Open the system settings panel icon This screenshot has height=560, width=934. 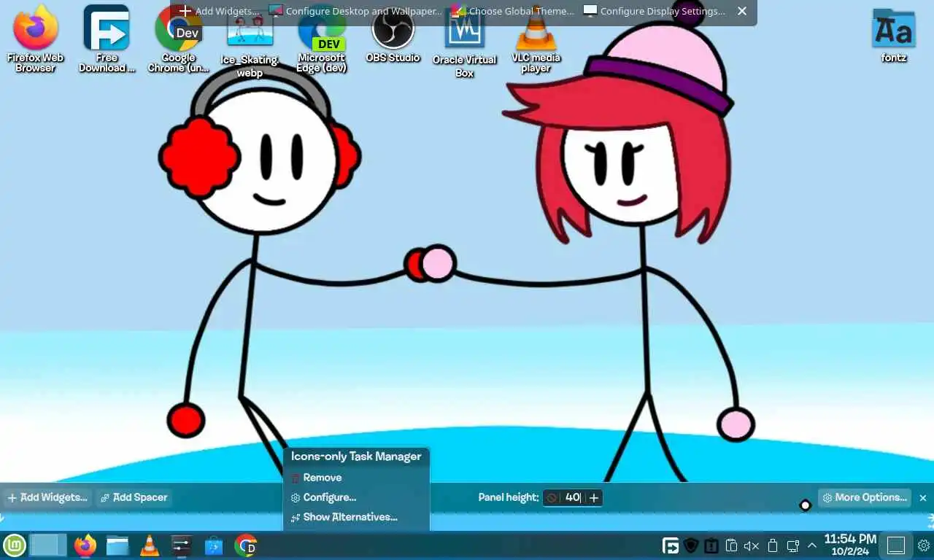[181, 545]
